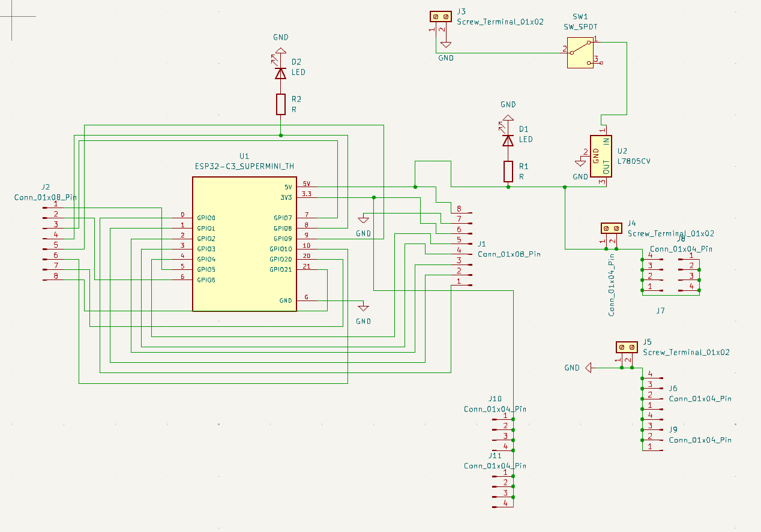Select the GPIO10 pin label on U1

tap(280, 249)
